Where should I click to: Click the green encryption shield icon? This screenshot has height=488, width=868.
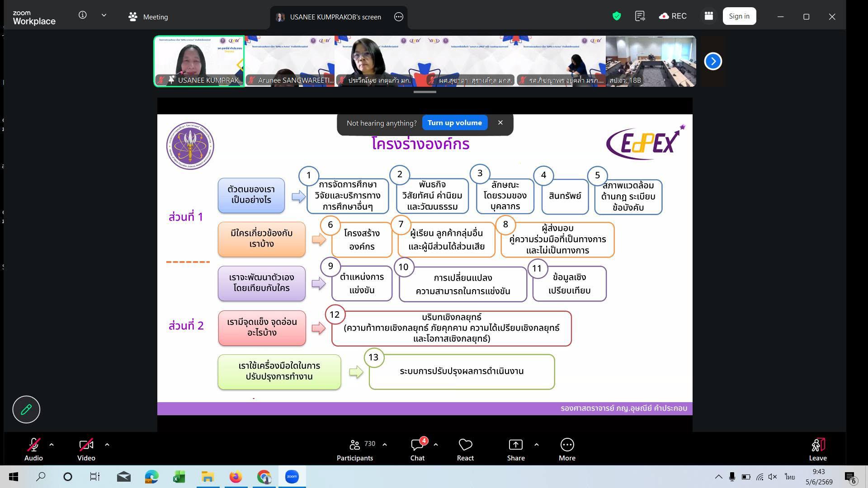(616, 16)
